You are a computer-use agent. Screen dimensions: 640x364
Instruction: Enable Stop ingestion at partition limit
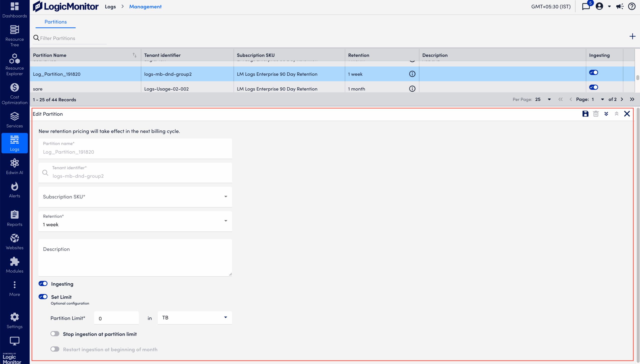(x=55, y=334)
